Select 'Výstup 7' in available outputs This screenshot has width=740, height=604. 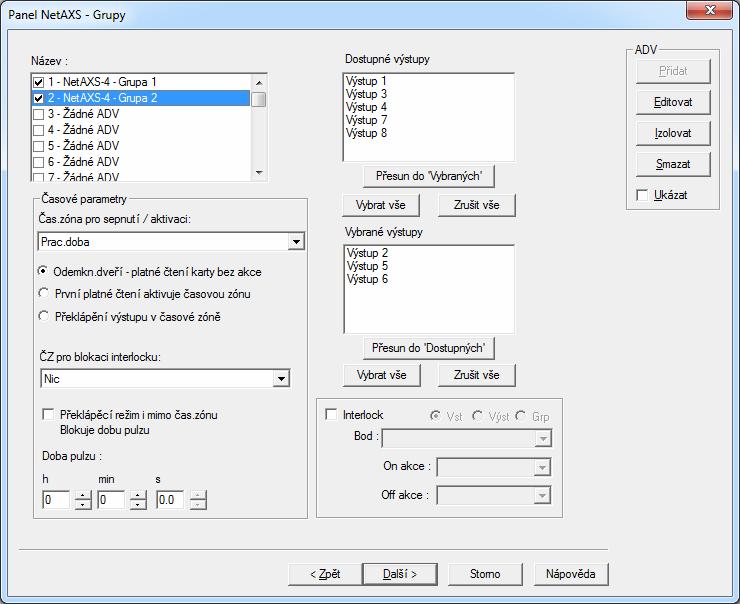(x=366, y=120)
